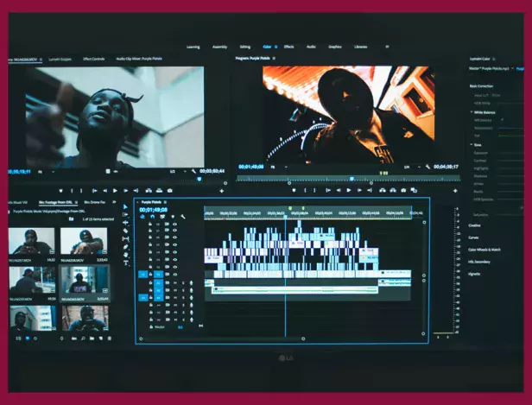Open Program monitor button editor plus

point(455,191)
